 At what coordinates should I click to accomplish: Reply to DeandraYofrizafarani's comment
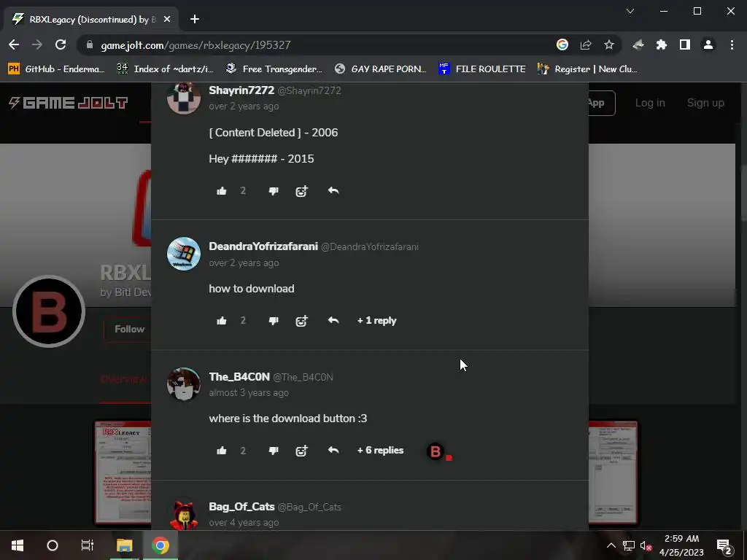(333, 320)
